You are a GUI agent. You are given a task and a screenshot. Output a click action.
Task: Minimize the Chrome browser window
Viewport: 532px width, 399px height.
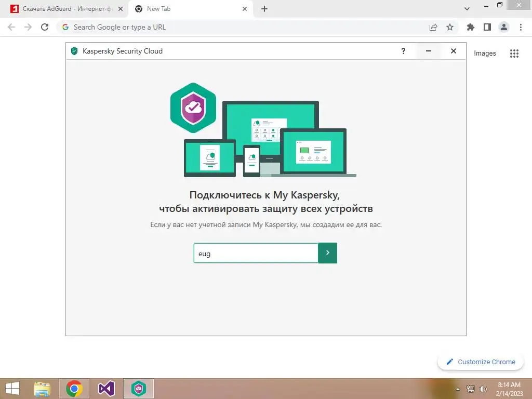point(486,5)
